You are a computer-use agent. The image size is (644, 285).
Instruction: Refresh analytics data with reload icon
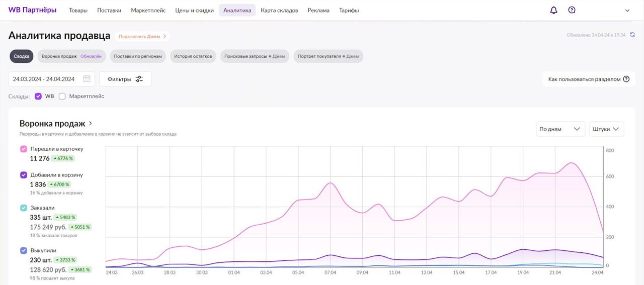pyautogui.click(x=632, y=35)
